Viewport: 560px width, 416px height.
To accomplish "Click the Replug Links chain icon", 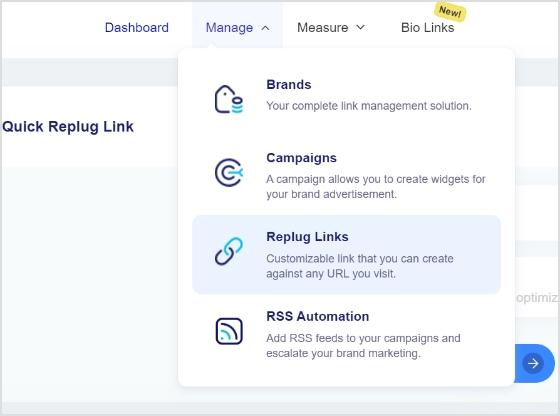I will pyautogui.click(x=229, y=251).
